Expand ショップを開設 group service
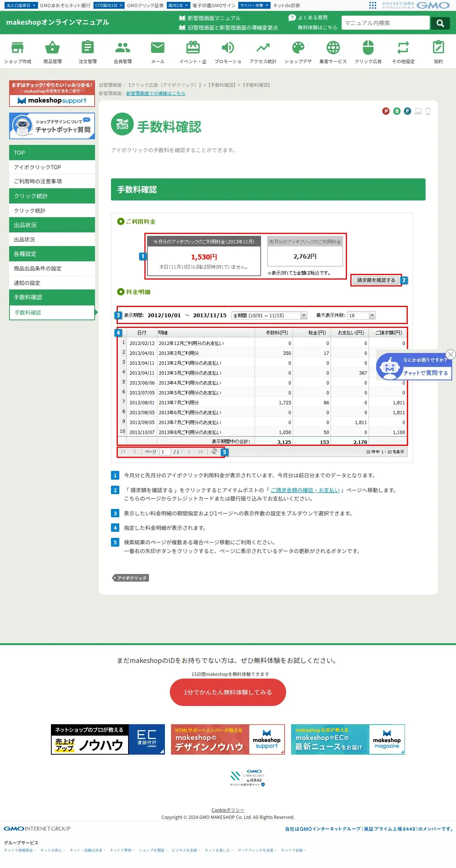 (x=153, y=850)
